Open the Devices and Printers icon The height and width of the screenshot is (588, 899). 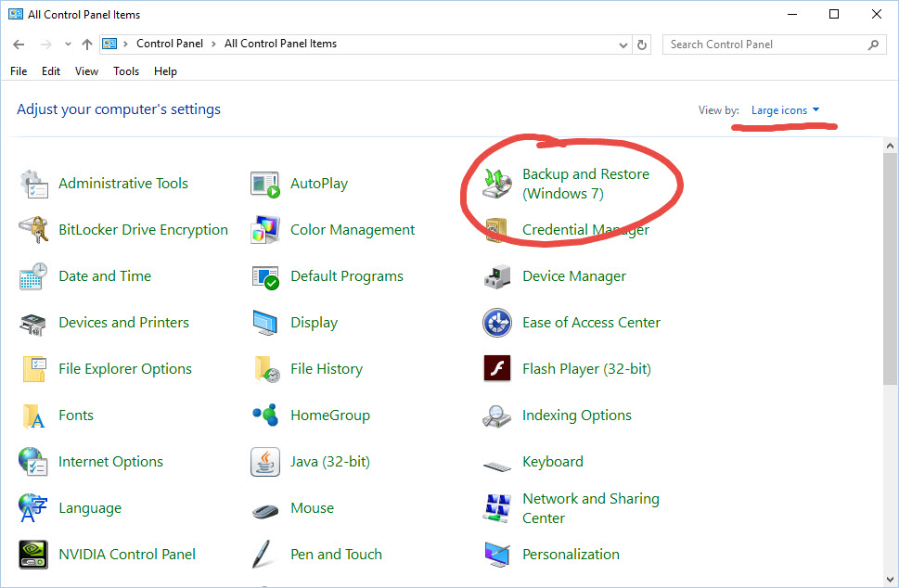pyautogui.click(x=33, y=324)
